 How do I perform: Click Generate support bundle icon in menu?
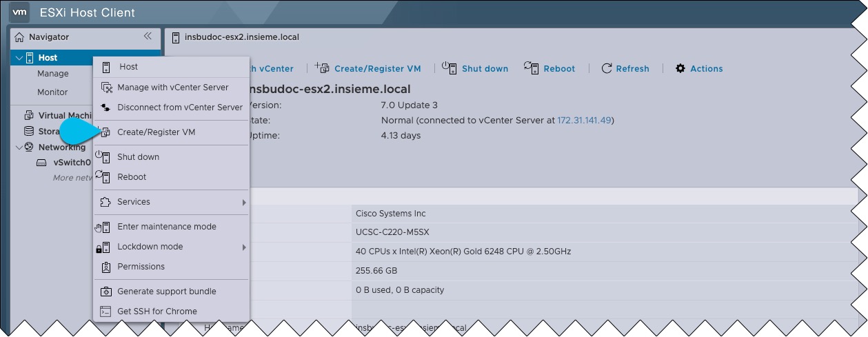105,292
